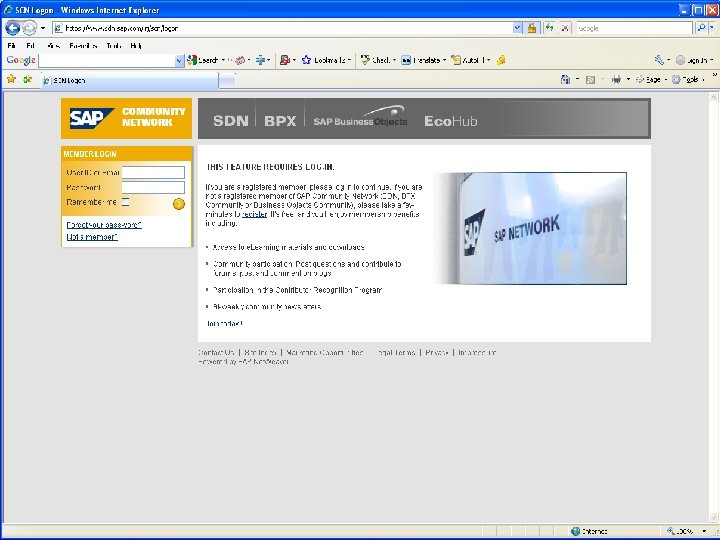Screen dimensions: 720x540
Task: Click the Translate button in Google toolbar
Action: coord(421,60)
